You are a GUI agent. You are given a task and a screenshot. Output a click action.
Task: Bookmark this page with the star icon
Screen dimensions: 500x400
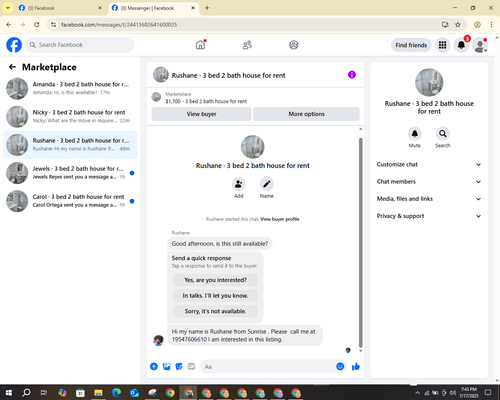pos(458,24)
